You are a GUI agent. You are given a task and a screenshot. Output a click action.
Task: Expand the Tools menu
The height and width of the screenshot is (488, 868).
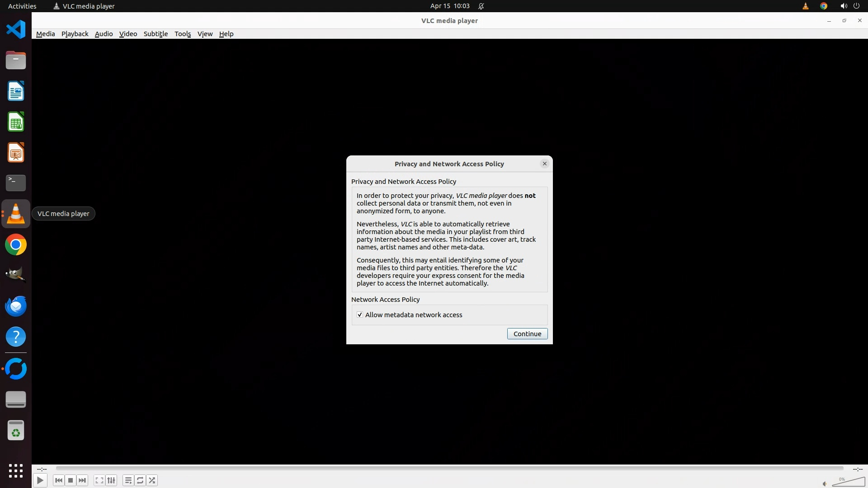pos(183,34)
